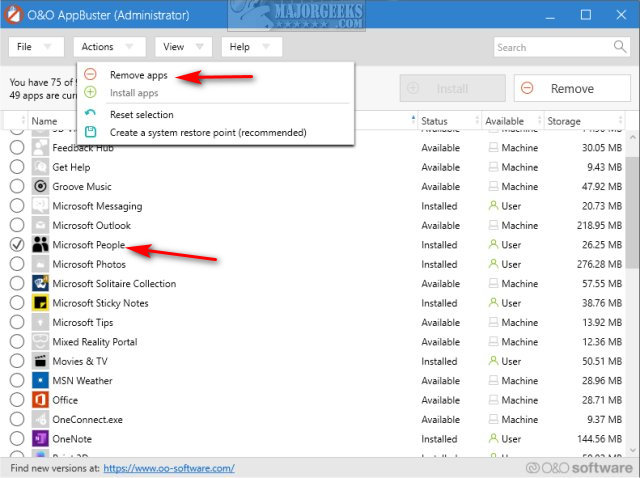The width and height of the screenshot is (640, 478).
Task: Click the greyed Install button
Action: click(452, 88)
